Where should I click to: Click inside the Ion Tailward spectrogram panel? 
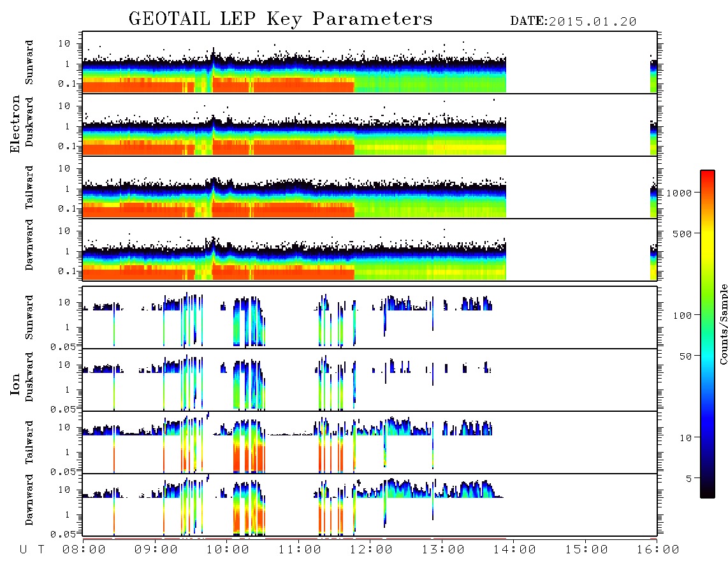370,442
